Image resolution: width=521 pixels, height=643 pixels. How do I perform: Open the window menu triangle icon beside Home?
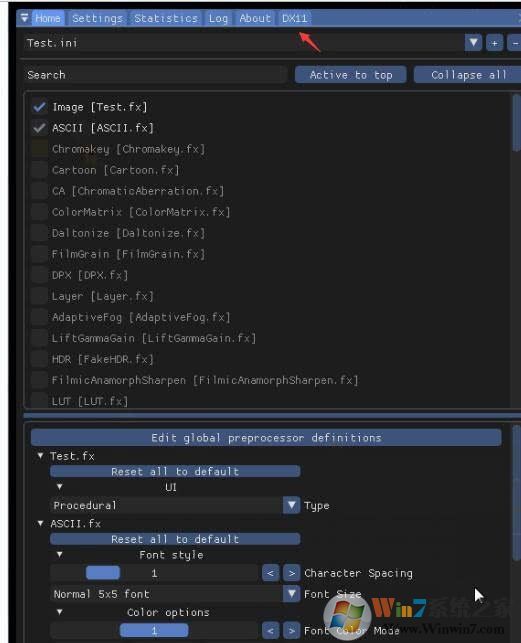pos(24,18)
